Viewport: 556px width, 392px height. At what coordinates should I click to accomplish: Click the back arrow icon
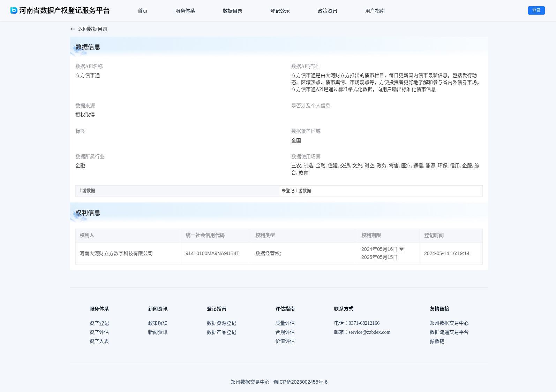pos(73,29)
